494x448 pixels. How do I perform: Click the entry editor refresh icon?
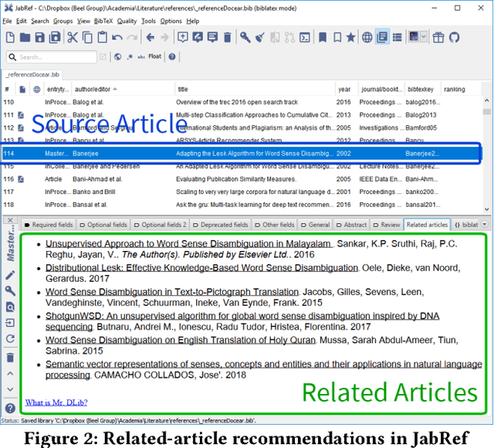[10, 338]
